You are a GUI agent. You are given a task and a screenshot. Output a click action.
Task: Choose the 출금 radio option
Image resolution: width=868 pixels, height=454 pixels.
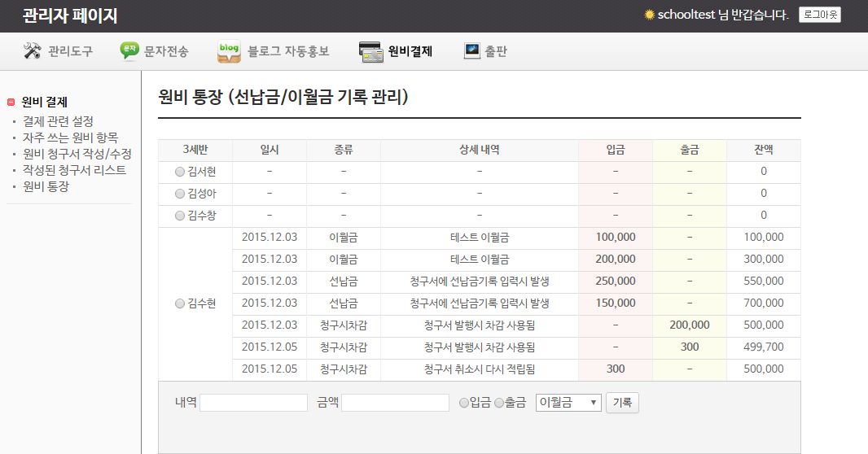499,403
